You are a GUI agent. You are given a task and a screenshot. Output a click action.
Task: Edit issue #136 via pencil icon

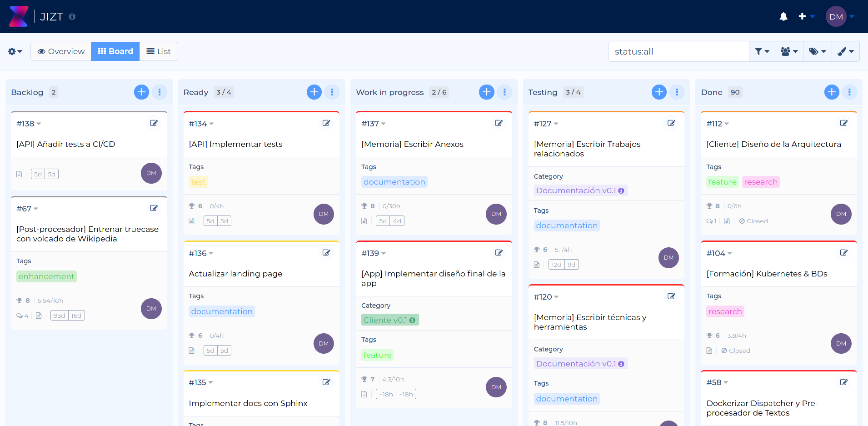(326, 253)
